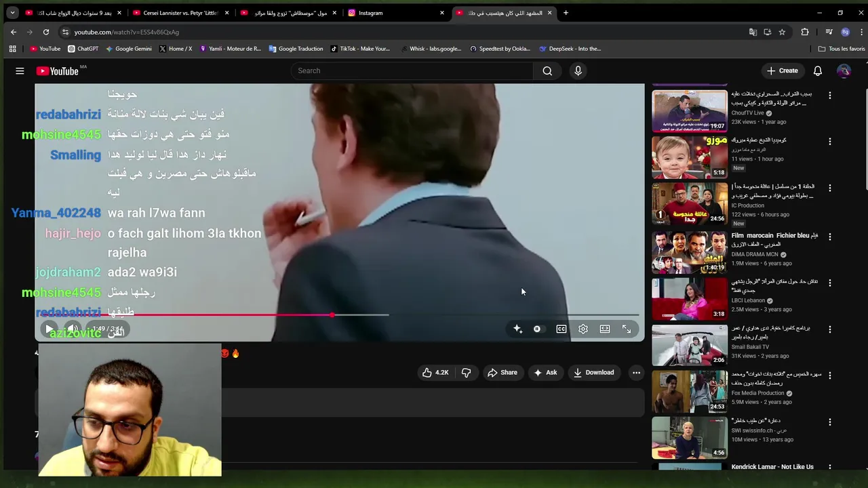This screenshot has height=488, width=868.
Task: Go to YouTube home via logo
Action: 58,70
